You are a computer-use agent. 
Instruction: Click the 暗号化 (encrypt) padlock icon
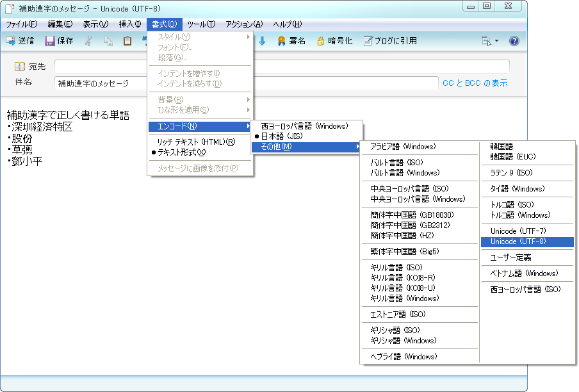click(x=320, y=41)
